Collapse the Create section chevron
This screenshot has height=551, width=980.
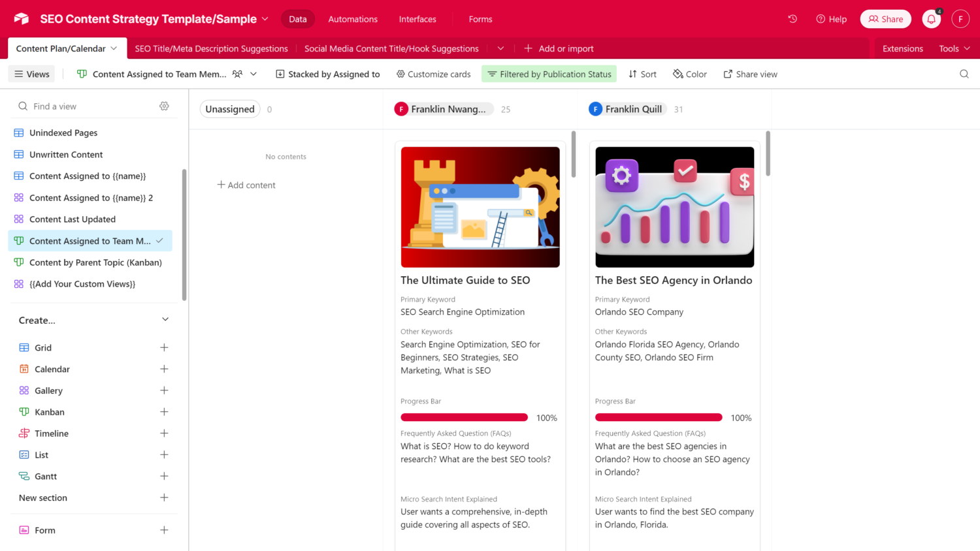click(x=165, y=320)
